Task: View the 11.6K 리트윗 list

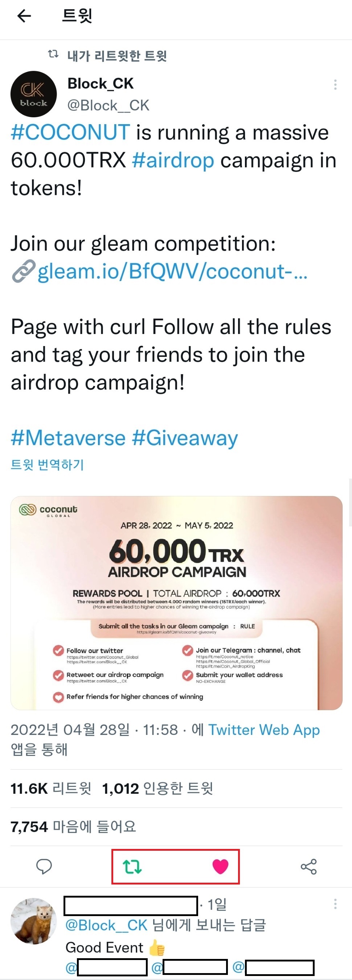Action: [x=50, y=788]
